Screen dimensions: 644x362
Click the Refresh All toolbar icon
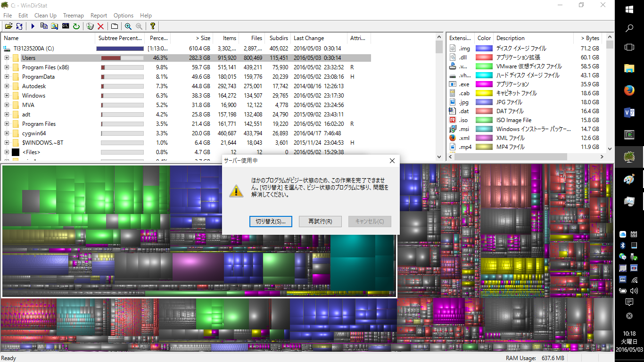tap(19, 26)
